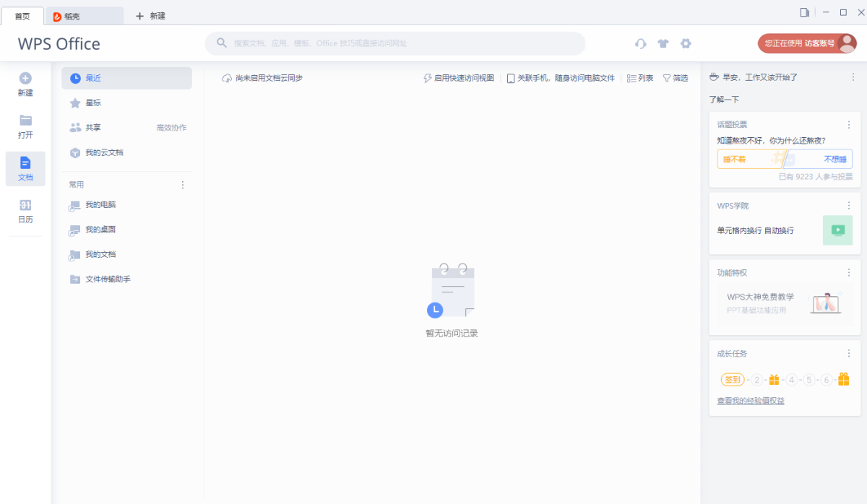Open the 话题投票 card options menu
Screen dimensions: 867x504
849,123
